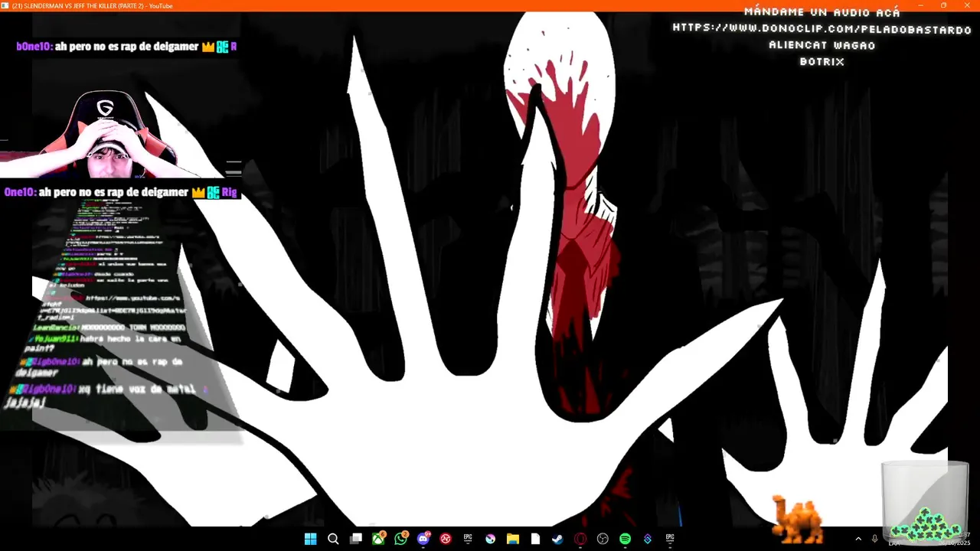Viewport: 980px width, 551px height.
Task: Click the glass cup with green tokens
Action: [x=925, y=503]
